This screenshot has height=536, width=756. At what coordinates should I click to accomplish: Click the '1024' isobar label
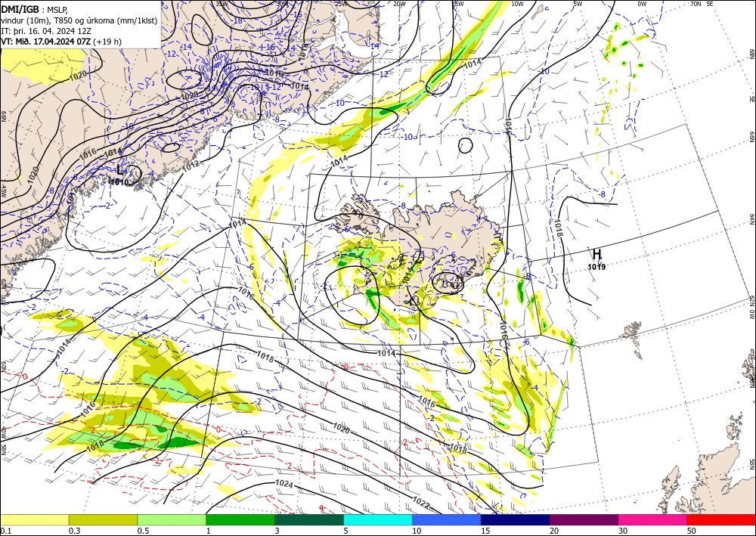coord(284,484)
